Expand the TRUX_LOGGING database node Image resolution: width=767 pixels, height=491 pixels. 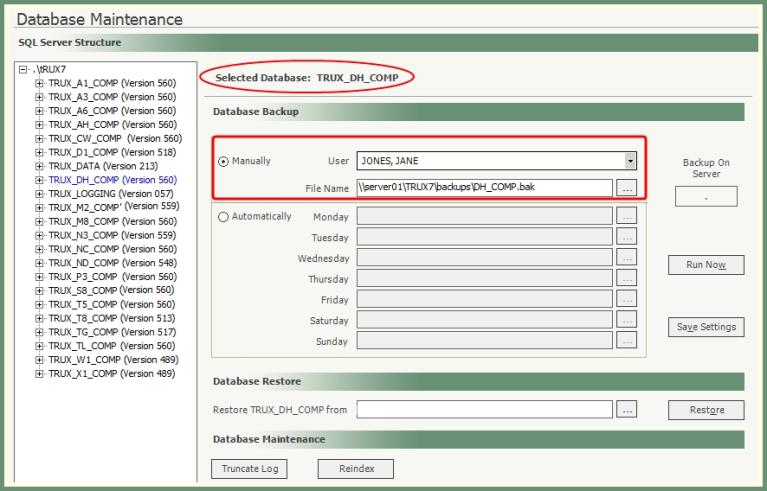pyautogui.click(x=40, y=193)
